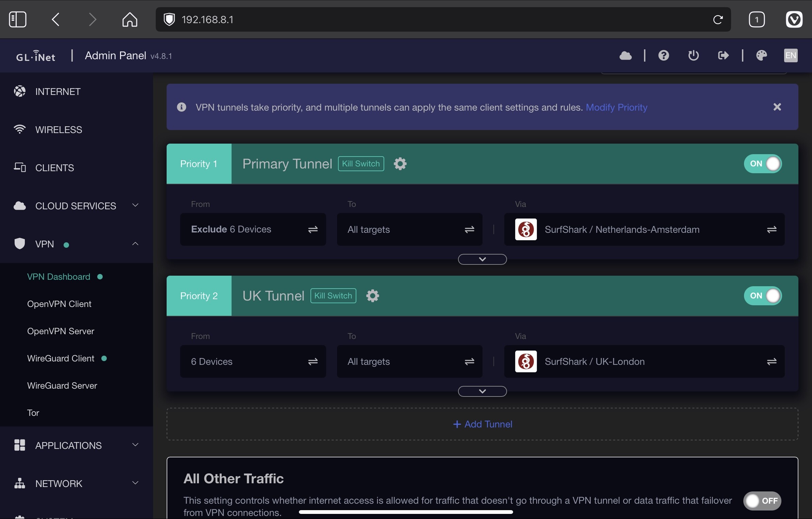Screen dimensions: 812x519
Task: Turn off the Primary Tunnel toggle
Action: (763, 164)
